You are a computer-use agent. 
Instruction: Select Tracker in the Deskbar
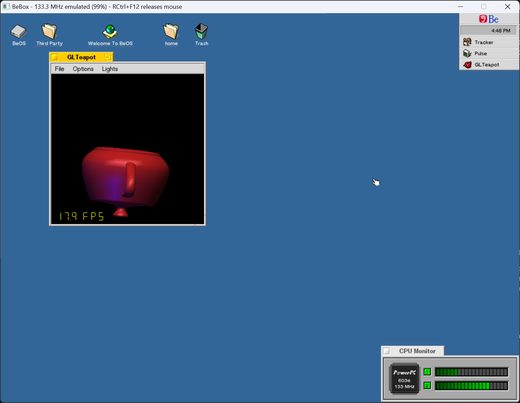pyautogui.click(x=489, y=42)
